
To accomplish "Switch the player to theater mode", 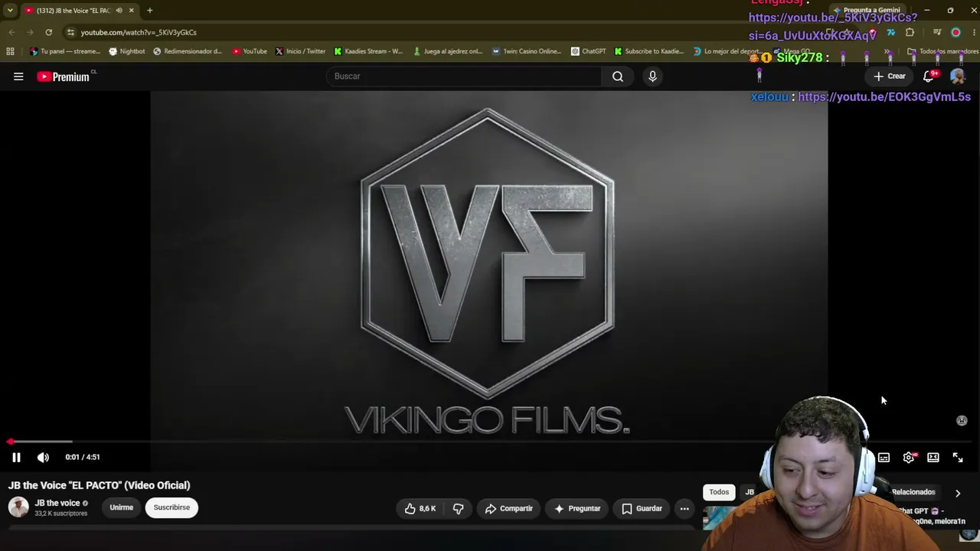I will (933, 458).
